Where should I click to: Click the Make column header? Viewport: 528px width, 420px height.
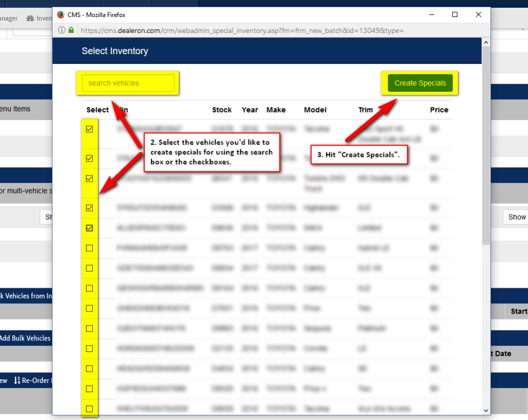pos(276,110)
